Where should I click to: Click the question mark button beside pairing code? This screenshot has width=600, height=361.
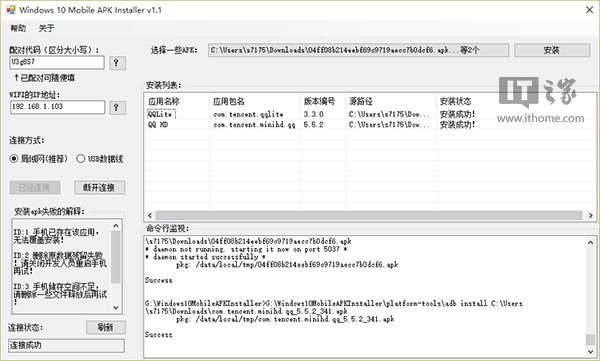click(x=117, y=63)
